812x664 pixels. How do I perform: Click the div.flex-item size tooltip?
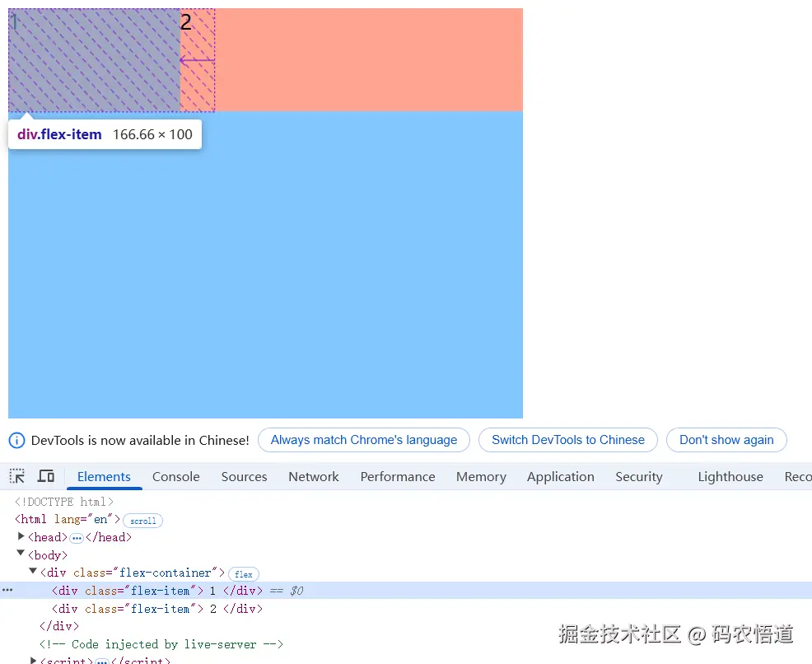click(x=105, y=134)
